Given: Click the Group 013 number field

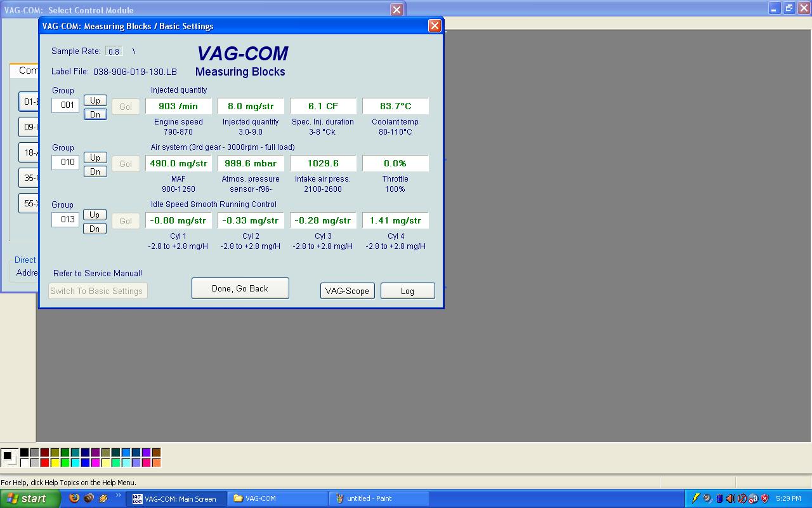Looking at the screenshot, I should (65, 219).
